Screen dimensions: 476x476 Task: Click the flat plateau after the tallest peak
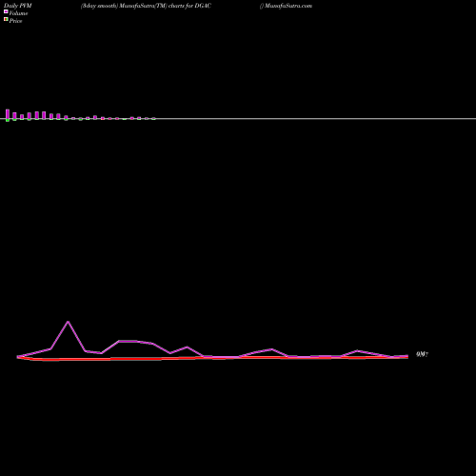129,341
